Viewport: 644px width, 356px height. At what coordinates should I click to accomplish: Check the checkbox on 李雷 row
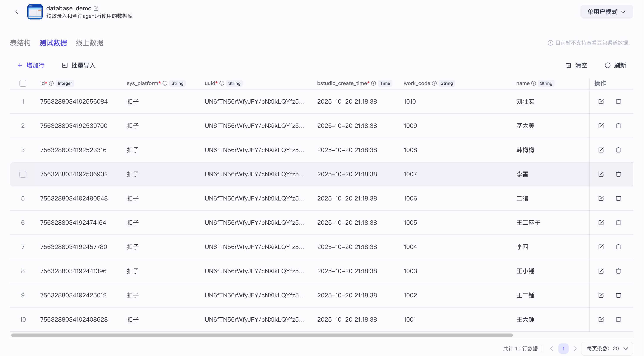point(23,174)
